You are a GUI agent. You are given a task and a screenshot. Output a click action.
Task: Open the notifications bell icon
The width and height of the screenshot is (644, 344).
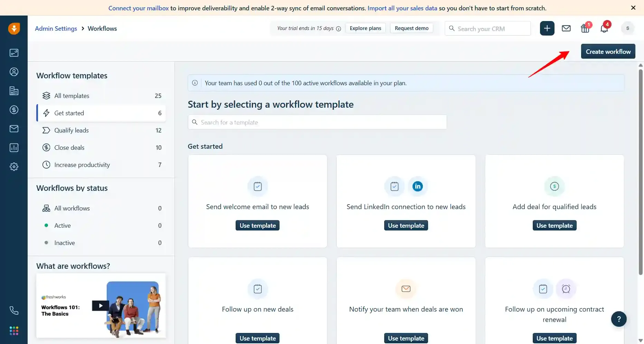click(x=604, y=28)
